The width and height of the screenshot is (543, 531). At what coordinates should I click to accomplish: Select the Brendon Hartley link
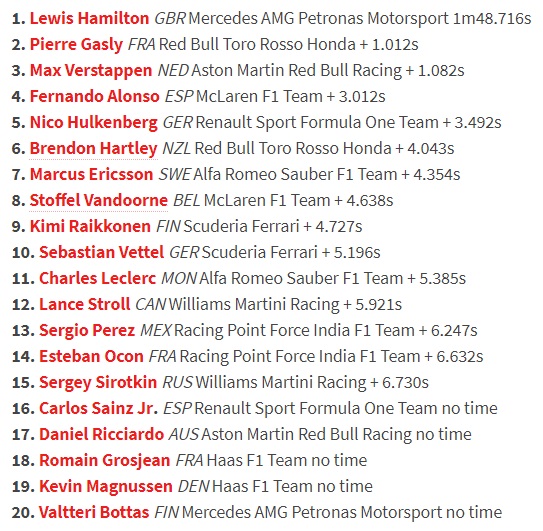pos(94,149)
